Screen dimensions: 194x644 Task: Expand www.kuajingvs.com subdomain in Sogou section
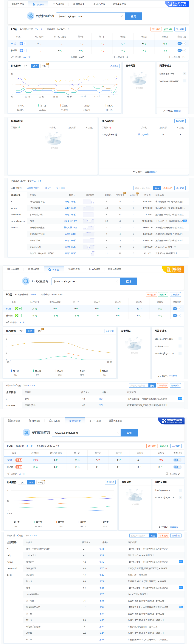[x=181, y=498]
